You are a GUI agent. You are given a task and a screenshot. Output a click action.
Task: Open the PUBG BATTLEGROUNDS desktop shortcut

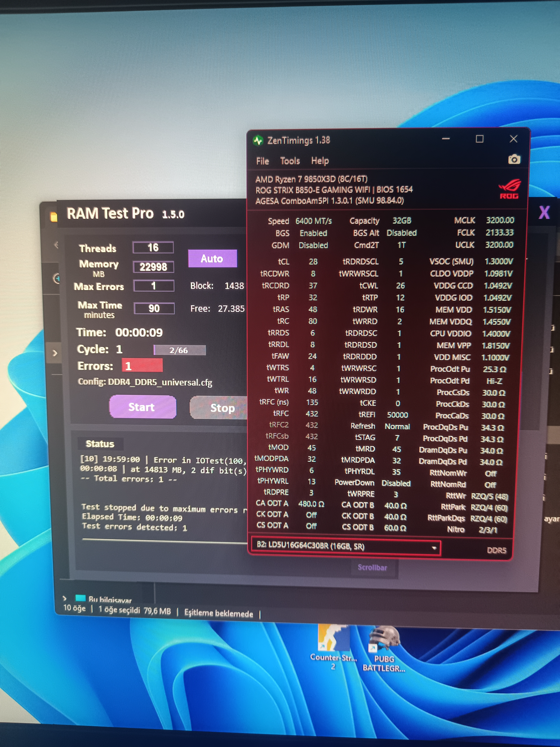384,649
